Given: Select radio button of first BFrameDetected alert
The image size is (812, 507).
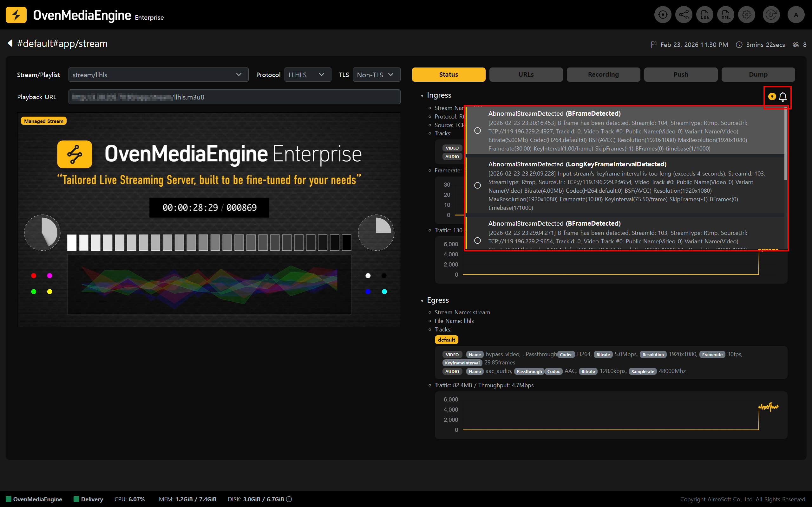Looking at the screenshot, I should click(477, 131).
